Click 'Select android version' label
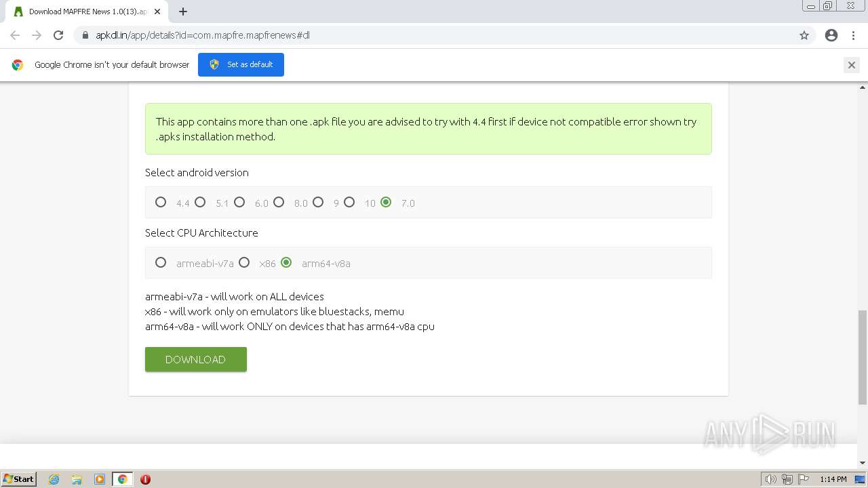 pos(197,172)
